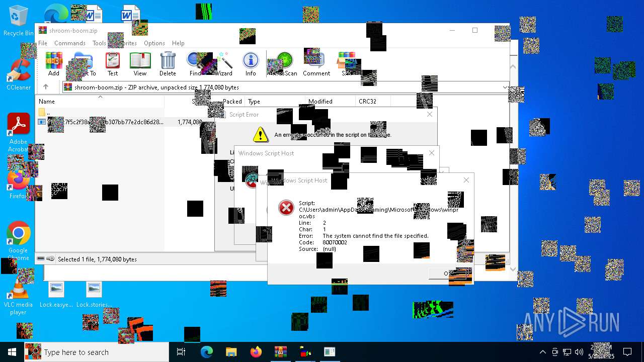
Task: Go up one level arrow in WinRAR
Action: [46, 87]
